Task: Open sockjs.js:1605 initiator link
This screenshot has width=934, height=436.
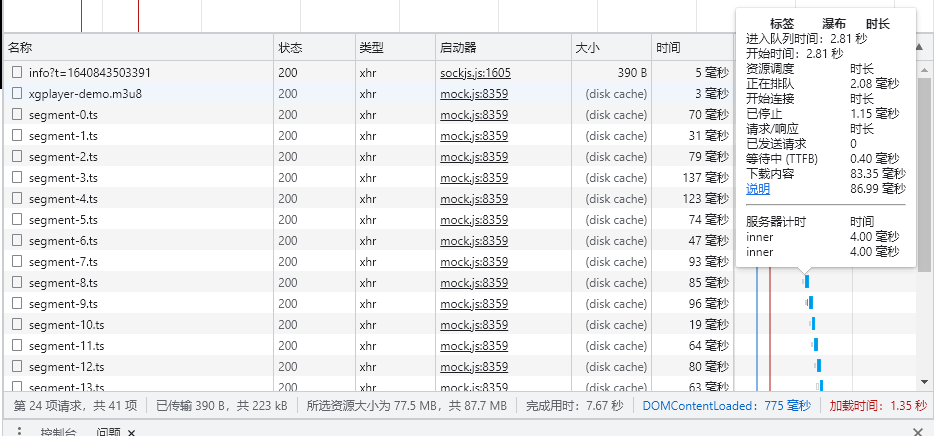Action: pos(475,73)
